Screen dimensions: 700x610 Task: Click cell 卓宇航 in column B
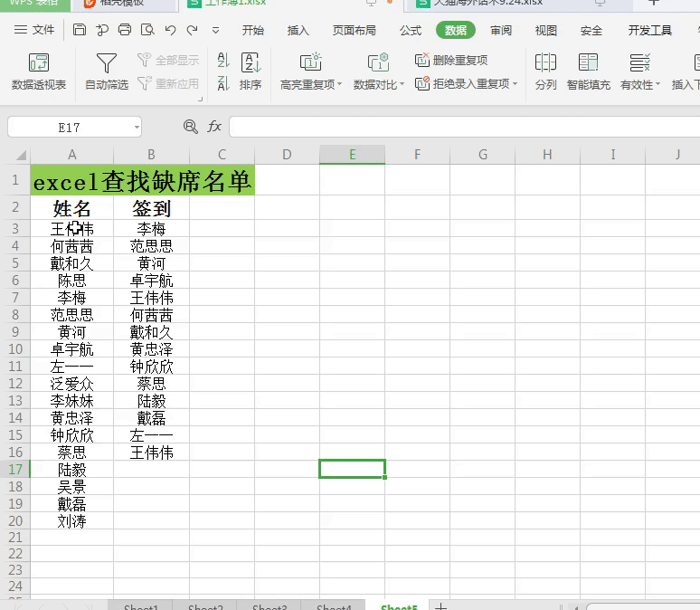(x=151, y=281)
